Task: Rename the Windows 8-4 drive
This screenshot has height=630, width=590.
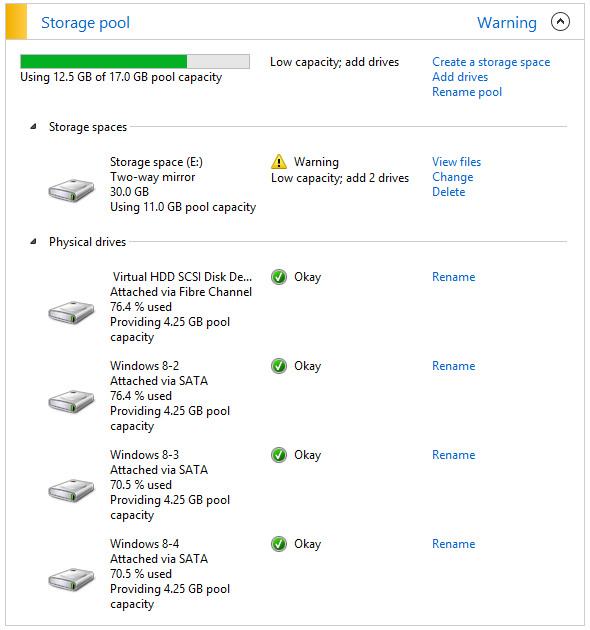Action: tap(454, 544)
